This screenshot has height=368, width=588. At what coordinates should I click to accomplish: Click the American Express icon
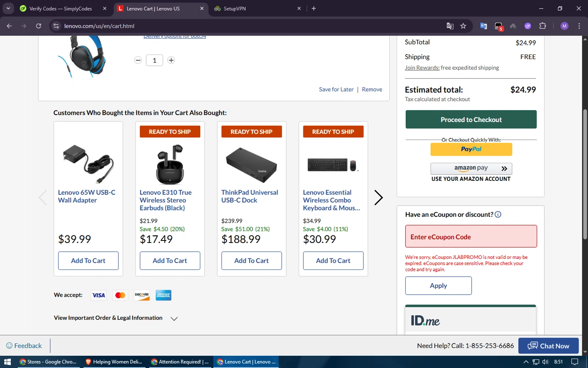(x=163, y=295)
